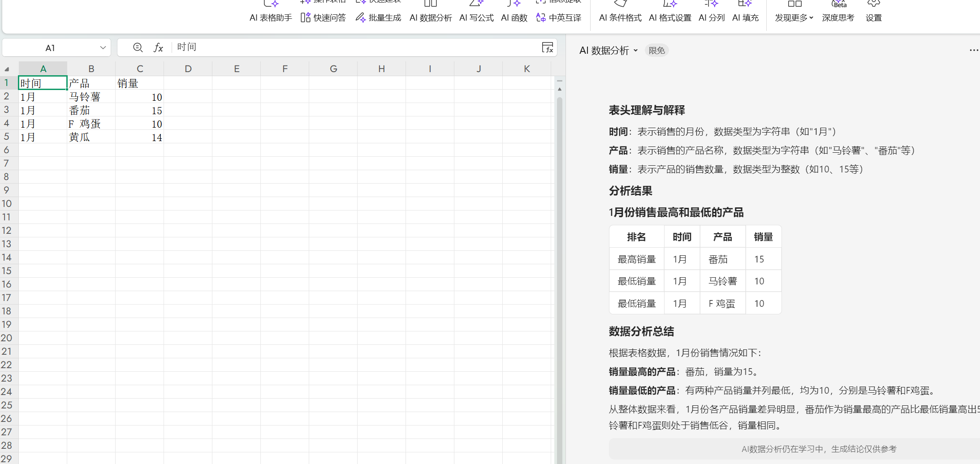Screen dimensions: 980x464
Task: Open AI 格式设置
Action: [670, 12]
